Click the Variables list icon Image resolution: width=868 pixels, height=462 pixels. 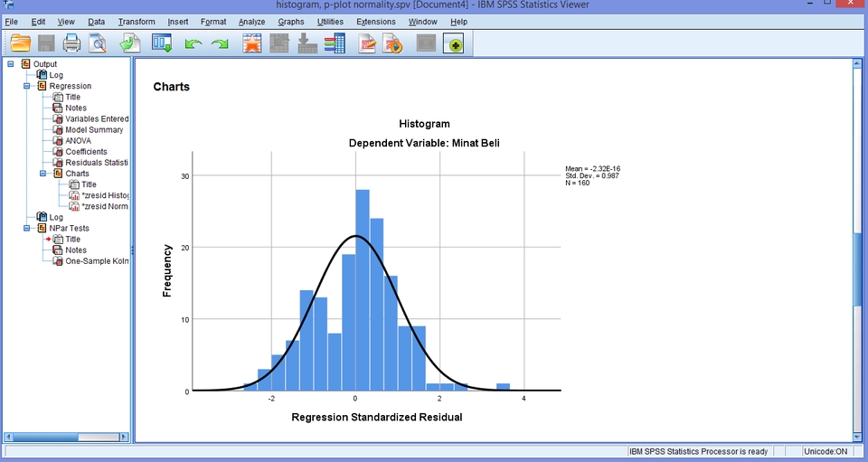pyautogui.click(x=335, y=43)
